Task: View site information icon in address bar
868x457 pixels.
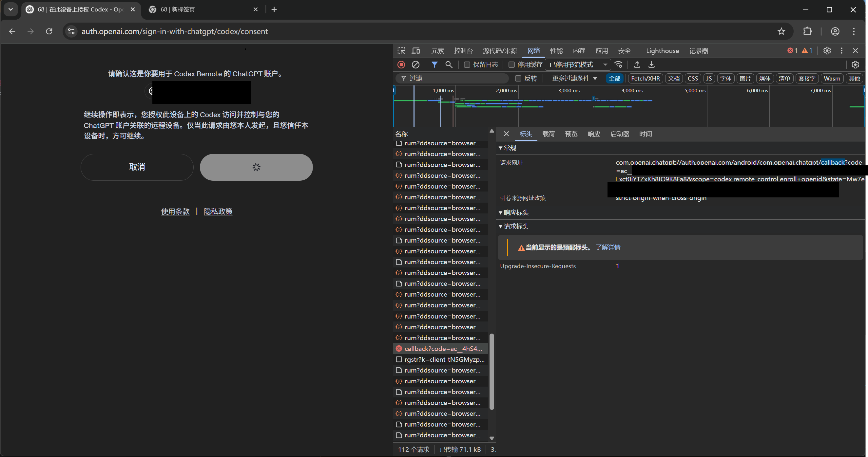Action: pyautogui.click(x=71, y=31)
